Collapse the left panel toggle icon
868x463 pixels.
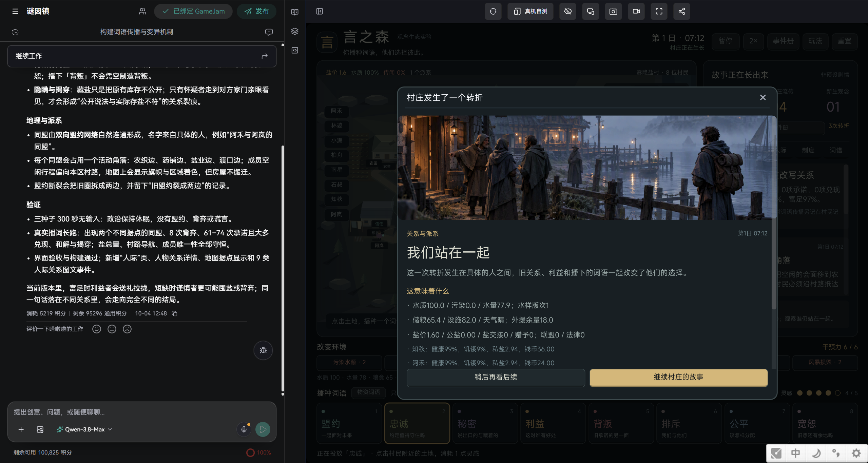pos(320,11)
